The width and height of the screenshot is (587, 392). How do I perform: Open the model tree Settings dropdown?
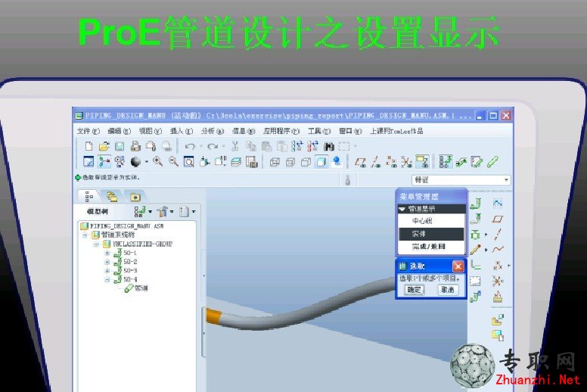click(x=165, y=212)
